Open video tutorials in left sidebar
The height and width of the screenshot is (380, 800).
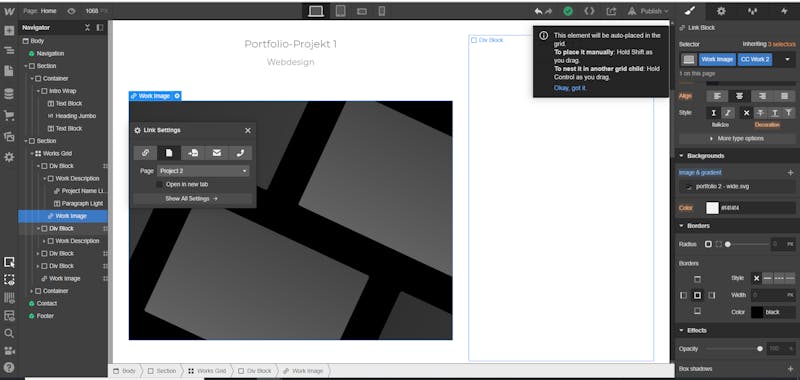pyautogui.click(x=9, y=350)
